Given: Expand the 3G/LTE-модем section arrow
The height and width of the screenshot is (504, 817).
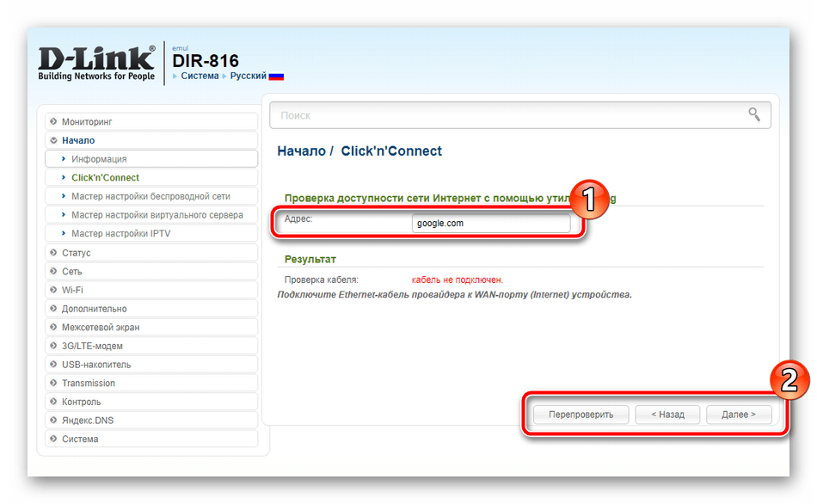Looking at the screenshot, I should point(53,346).
